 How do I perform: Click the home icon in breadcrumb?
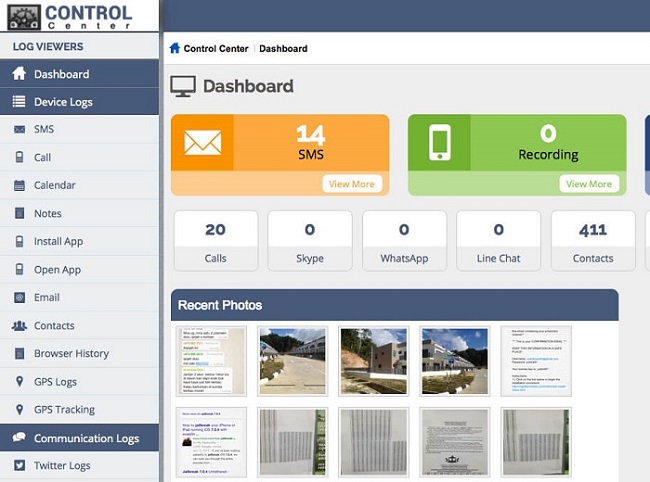pyautogui.click(x=175, y=48)
